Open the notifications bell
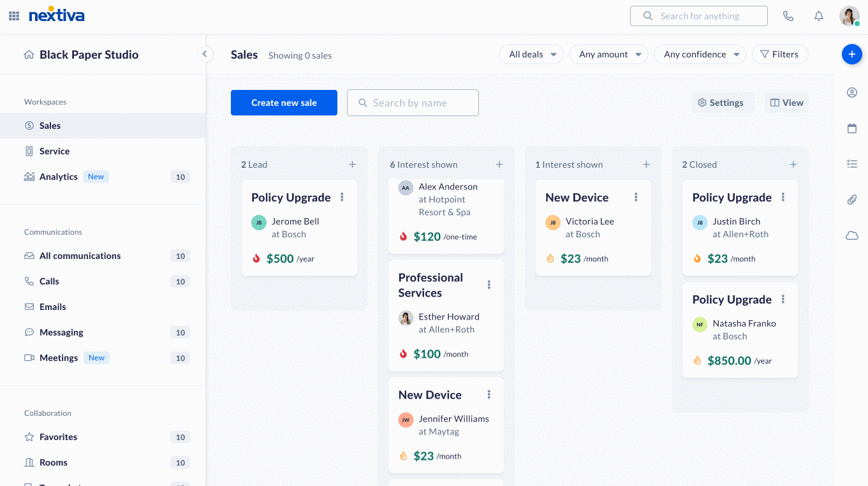The width and height of the screenshot is (868, 486). click(x=819, y=16)
